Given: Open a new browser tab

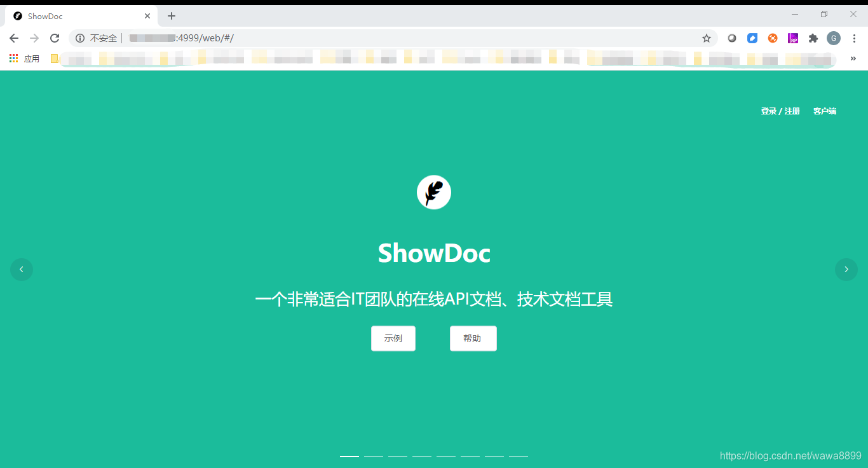Looking at the screenshot, I should (x=171, y=15).
